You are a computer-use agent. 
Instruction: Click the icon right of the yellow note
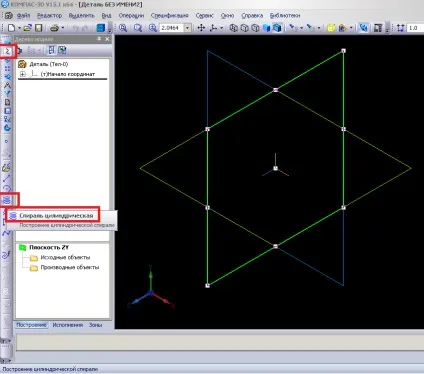coord(342,28)
